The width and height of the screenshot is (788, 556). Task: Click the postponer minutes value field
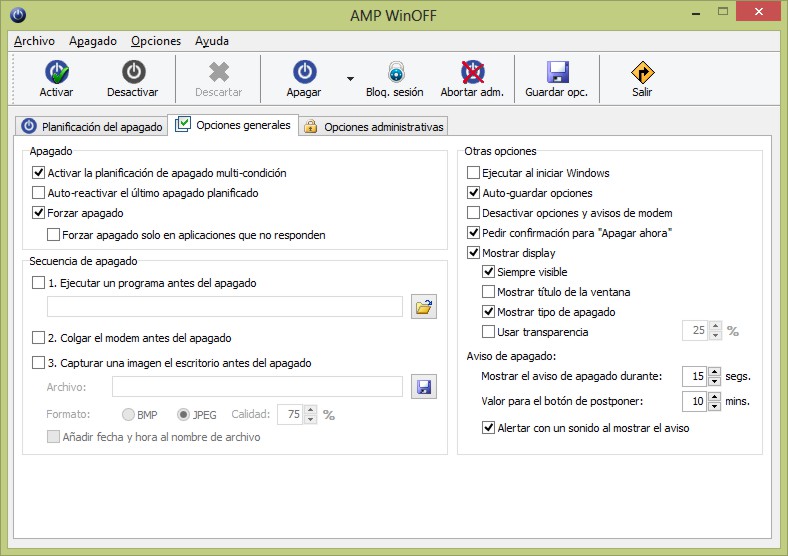point(695,401)
